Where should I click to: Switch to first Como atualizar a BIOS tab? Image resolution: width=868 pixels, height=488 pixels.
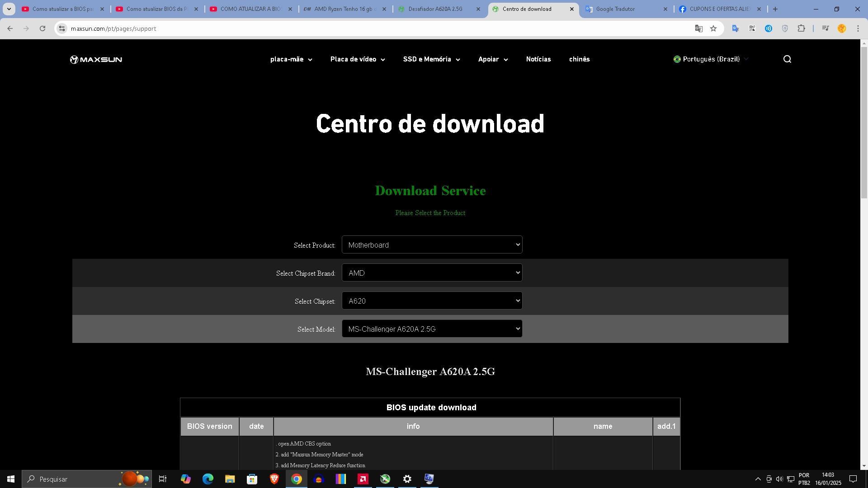(63, 9)
